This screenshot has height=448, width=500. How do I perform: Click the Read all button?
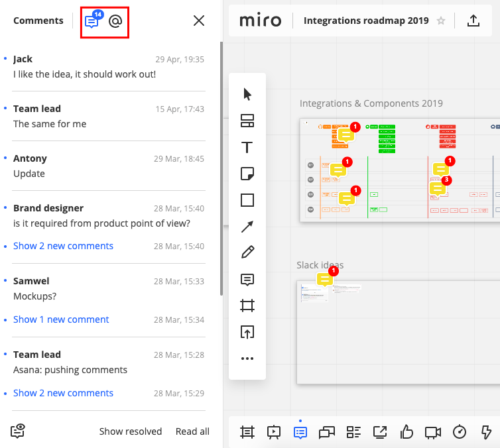[x=192, y=431]
